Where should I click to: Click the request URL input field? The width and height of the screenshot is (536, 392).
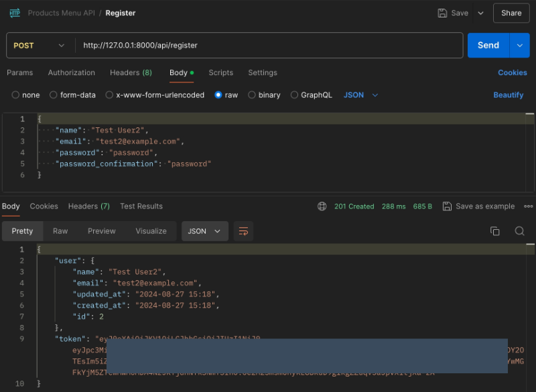268,46
